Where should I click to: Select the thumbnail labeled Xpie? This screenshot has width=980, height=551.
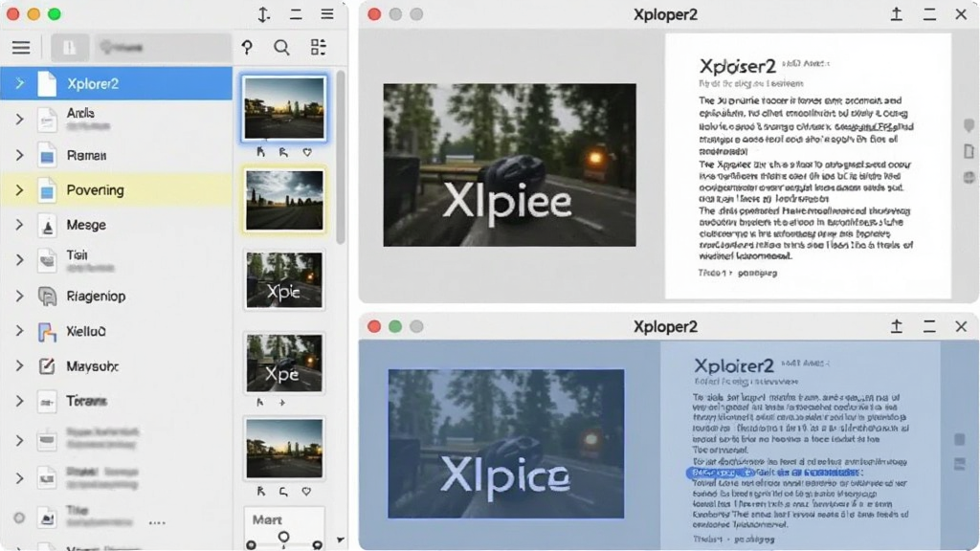[x=284, y=280]
